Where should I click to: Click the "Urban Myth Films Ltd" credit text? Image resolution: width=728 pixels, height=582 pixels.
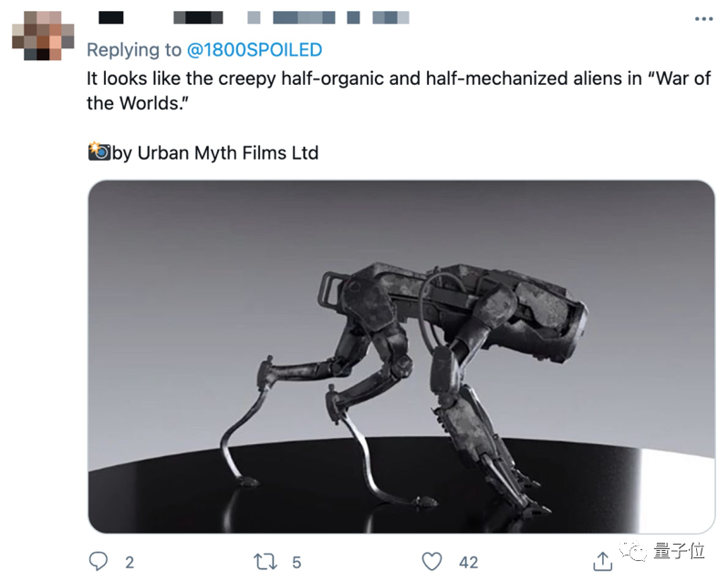[227, 152]
